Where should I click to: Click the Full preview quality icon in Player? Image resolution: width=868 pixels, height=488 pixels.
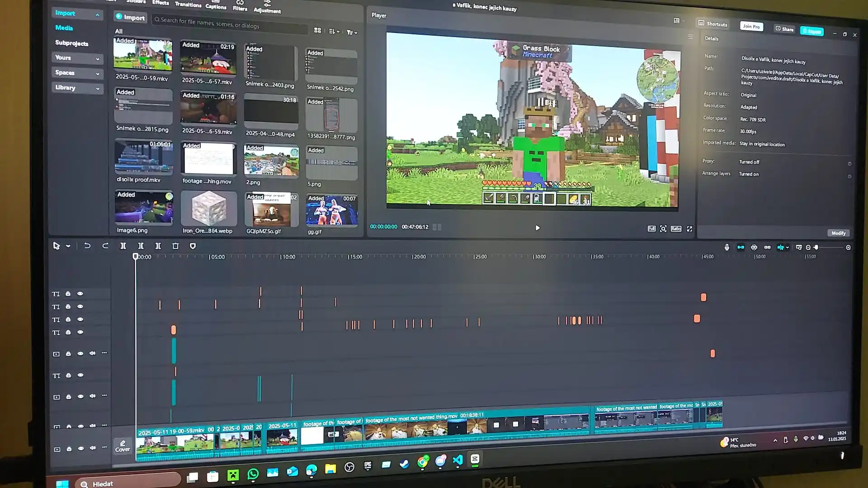(651, 229)
